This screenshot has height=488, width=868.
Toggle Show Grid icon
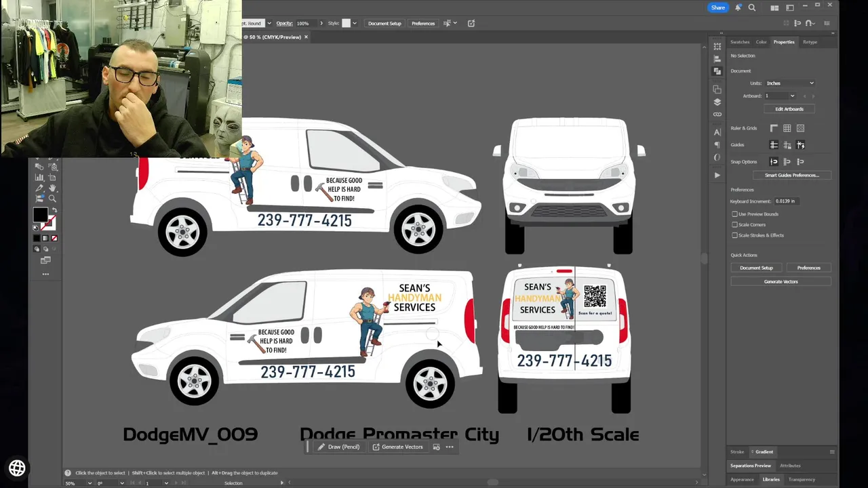(787, 128)
